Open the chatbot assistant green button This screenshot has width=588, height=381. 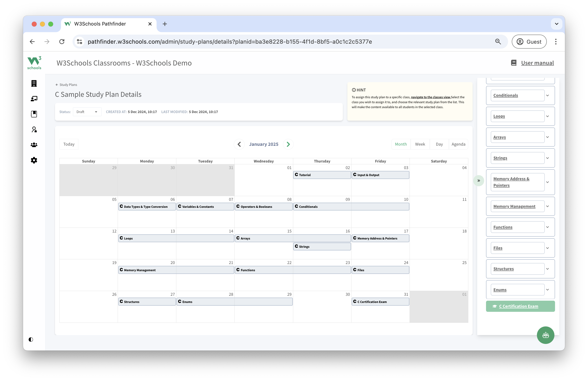545,335
